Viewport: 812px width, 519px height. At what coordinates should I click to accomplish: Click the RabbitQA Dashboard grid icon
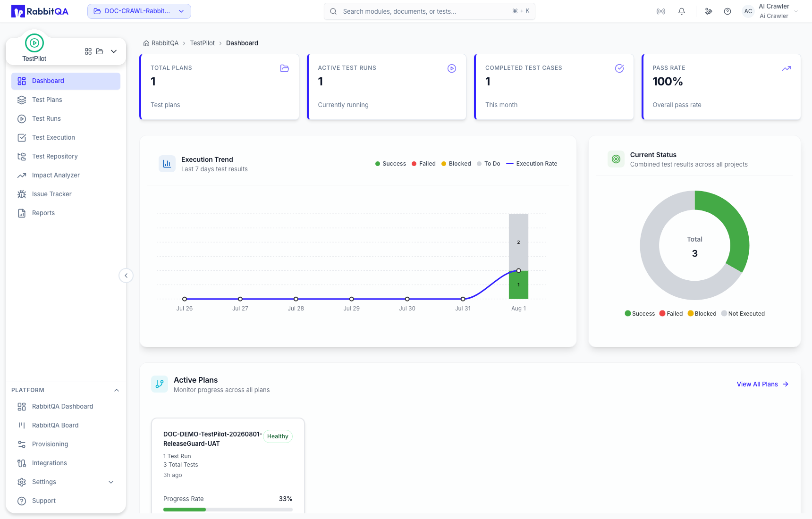point(22,407)
